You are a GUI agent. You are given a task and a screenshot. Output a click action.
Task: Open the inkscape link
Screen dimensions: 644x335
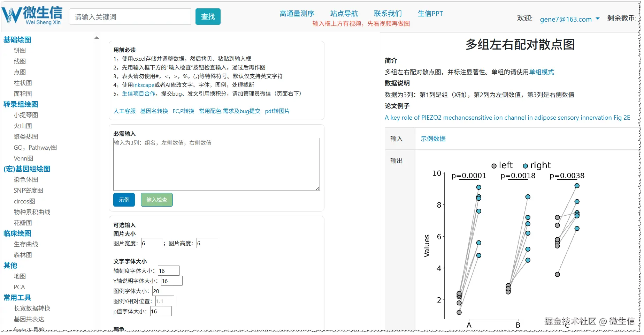click(144, 85)
